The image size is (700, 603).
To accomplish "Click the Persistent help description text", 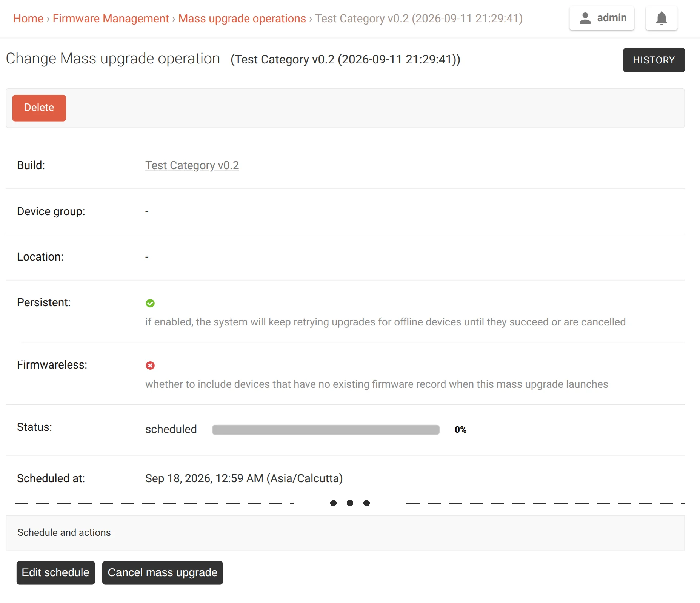I will point(385,322).
